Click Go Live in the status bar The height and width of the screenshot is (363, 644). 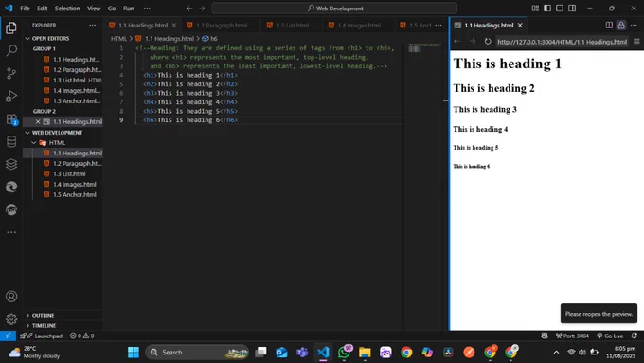(x=610, y=336)
